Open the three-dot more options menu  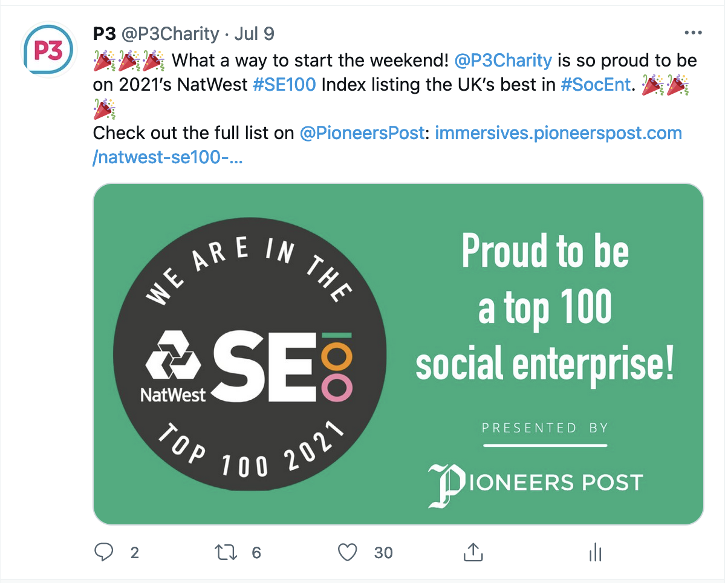692,33
